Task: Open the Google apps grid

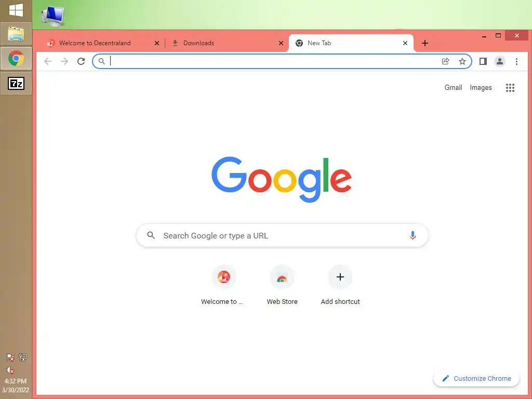Action: (x=510, y=87)
